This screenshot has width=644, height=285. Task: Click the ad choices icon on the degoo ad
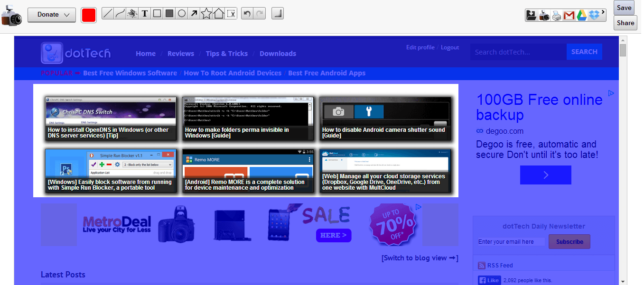click(611, 93)
